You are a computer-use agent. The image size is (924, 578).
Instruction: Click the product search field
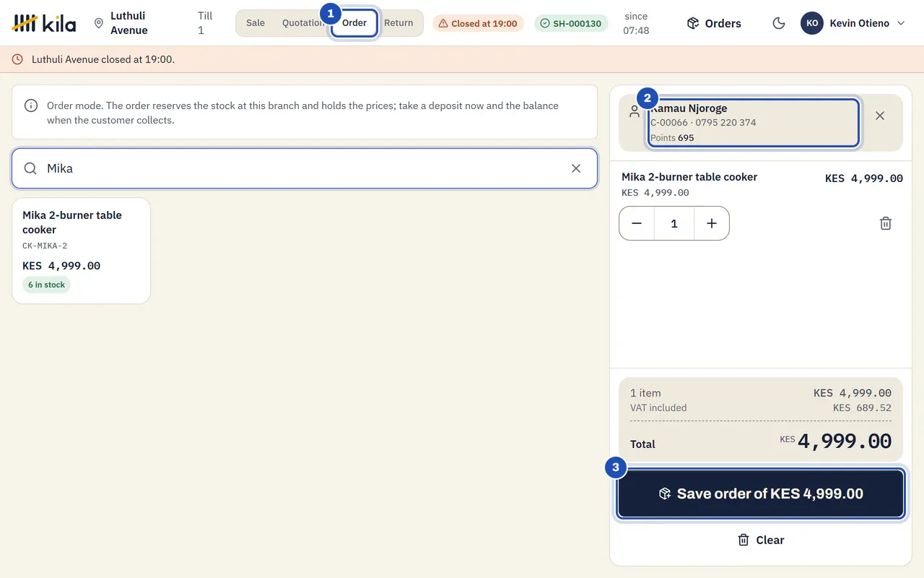tap(305, 168)
